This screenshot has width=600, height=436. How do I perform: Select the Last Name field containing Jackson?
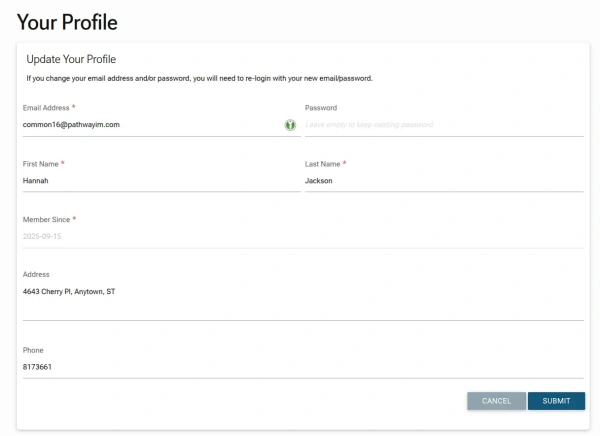[444, 181]
